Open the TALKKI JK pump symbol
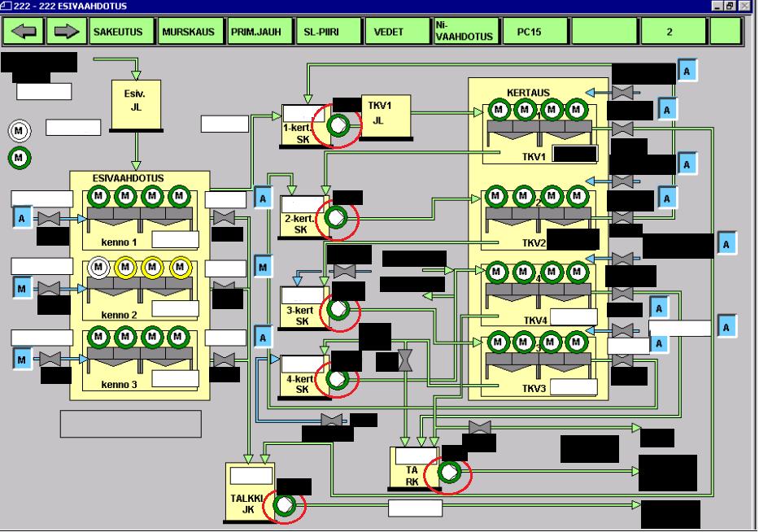The image size is (759, 532). [x=284, y=505]
